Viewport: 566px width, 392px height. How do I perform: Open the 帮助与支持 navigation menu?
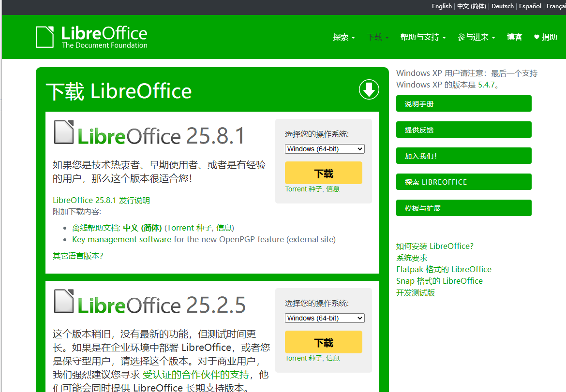(423, 37)
